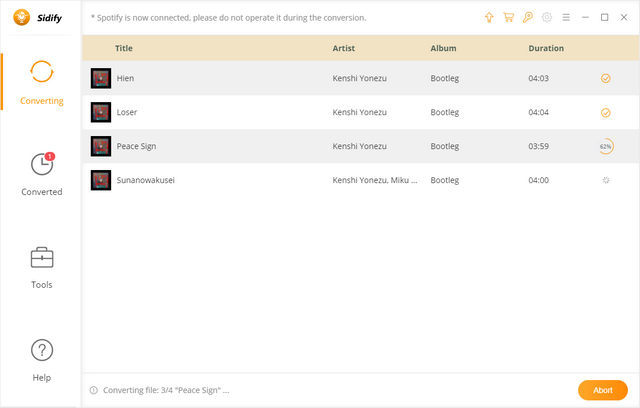Select the Peace Sign song title
Image resolution: width=640 pixels, height=408 pixels.
[136, 146]
